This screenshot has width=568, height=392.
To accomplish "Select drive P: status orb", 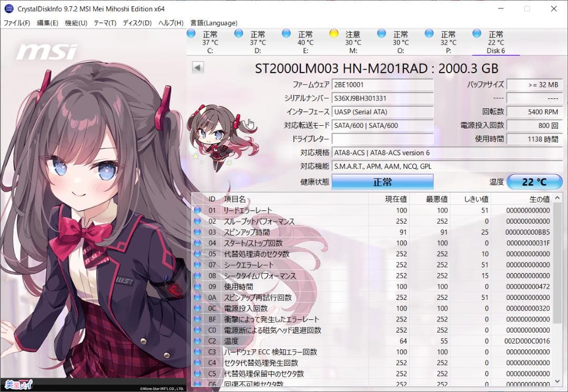I will [x=429, y=34].
